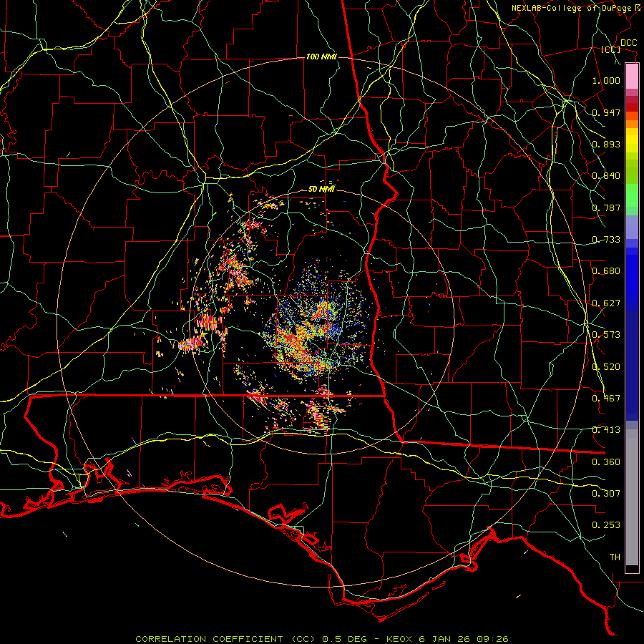Click the 0.733 legend value
Image resolution: width=644 pixels, height=644 pixels.
click(606, 240)
